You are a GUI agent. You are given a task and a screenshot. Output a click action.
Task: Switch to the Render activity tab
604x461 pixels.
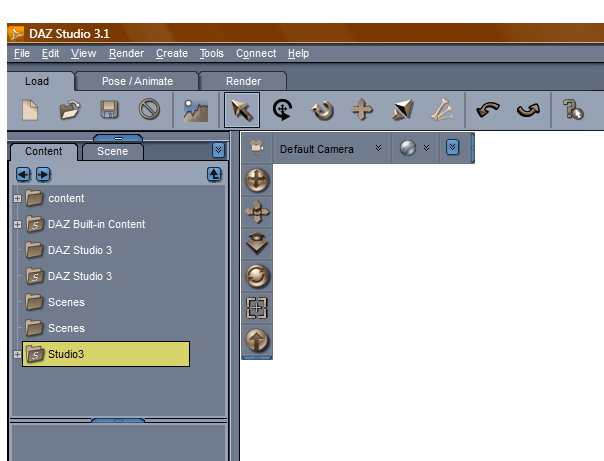(x=243, y=81)
